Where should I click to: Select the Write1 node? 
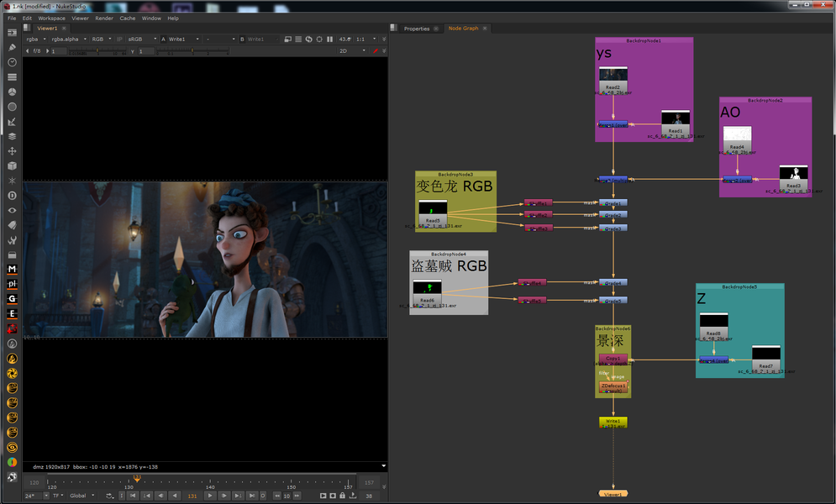[613, 422]
